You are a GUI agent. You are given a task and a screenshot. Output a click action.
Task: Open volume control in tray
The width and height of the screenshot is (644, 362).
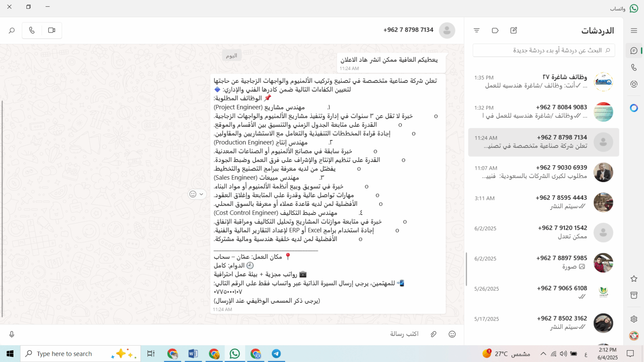point(563,354)
